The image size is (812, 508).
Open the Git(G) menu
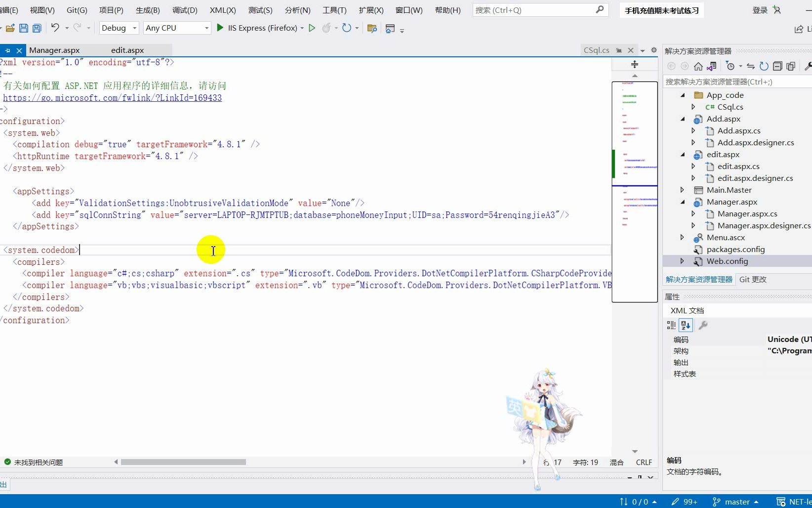coord(77,10)
